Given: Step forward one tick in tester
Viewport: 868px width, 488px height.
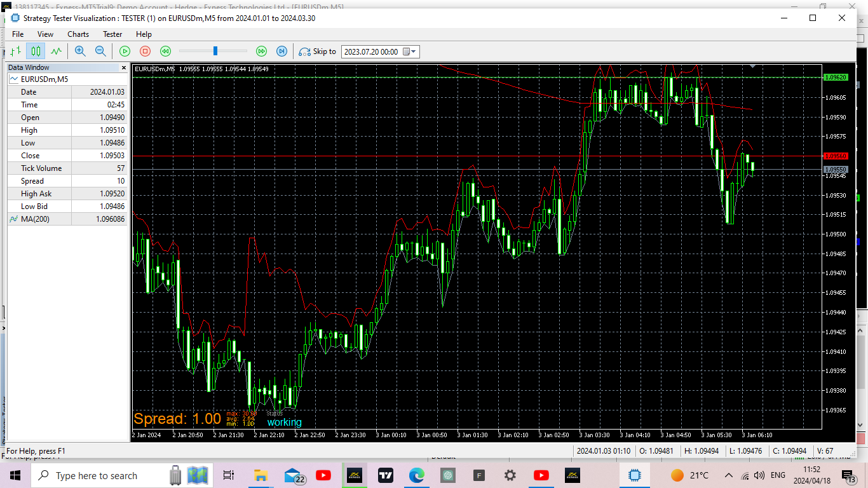Looking at the screenshot, I should (281, 51).
